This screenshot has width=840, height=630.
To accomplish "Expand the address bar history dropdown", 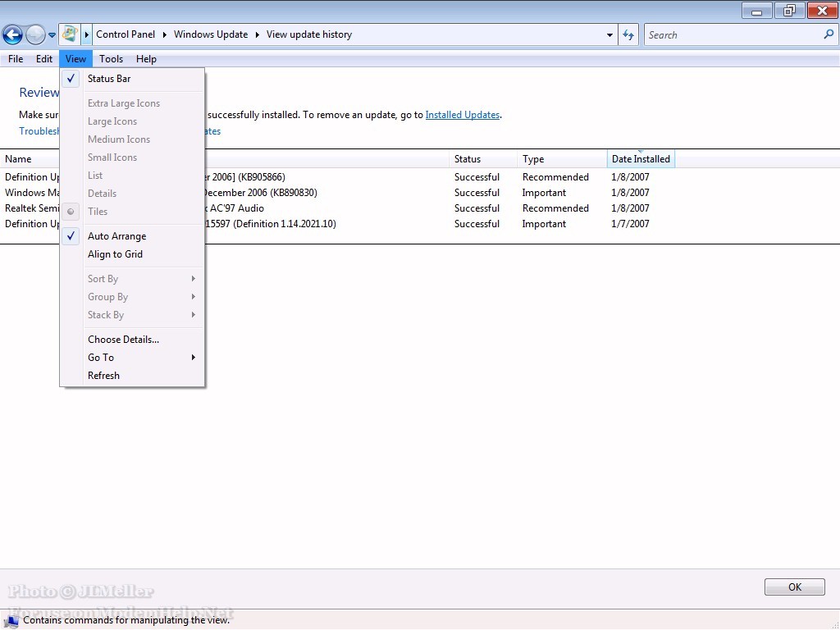I will [x=609, y=35].
